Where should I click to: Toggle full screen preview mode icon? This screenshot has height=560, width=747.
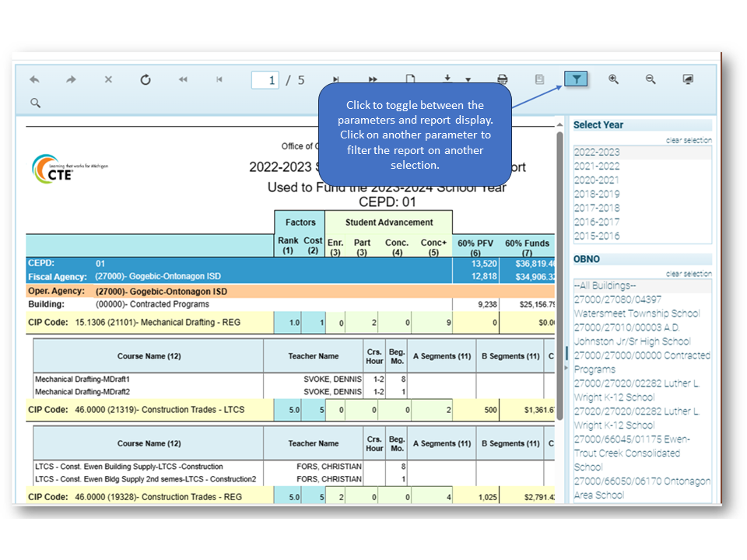point(688,79)
